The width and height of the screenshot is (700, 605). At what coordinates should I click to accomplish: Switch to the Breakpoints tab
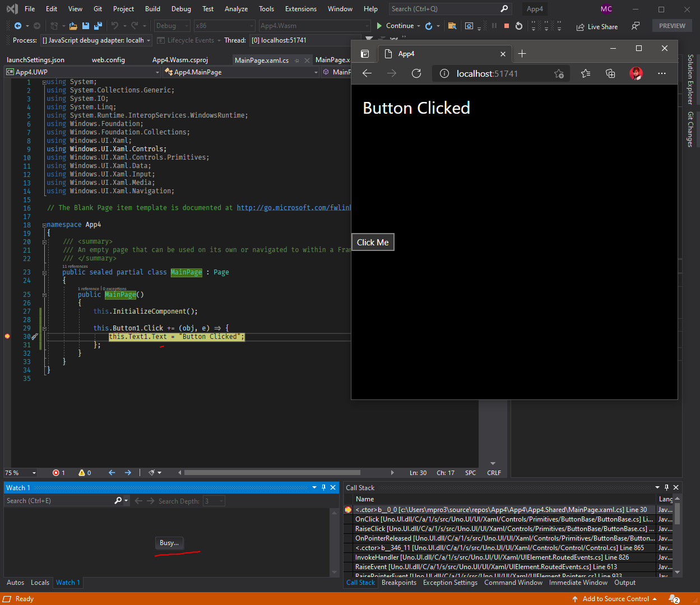click(399, 583)
